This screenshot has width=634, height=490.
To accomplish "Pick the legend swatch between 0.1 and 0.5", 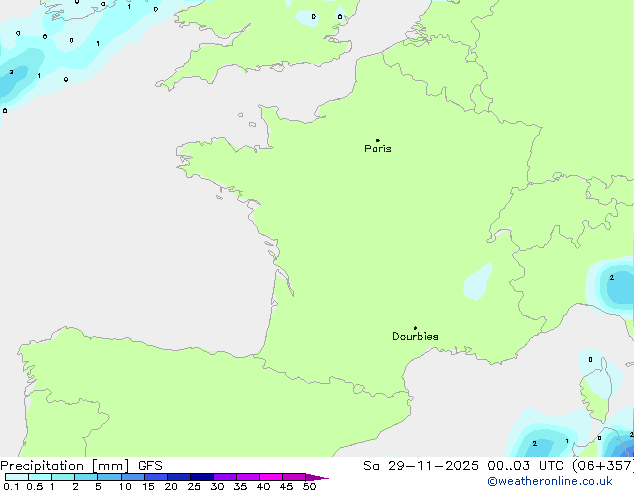I will tap(17, 477).
